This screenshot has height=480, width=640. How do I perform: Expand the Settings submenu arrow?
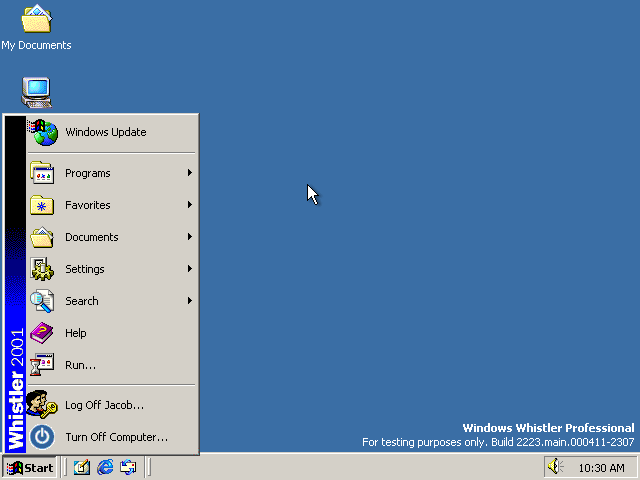pyautogui.click(x=190, y=269)
